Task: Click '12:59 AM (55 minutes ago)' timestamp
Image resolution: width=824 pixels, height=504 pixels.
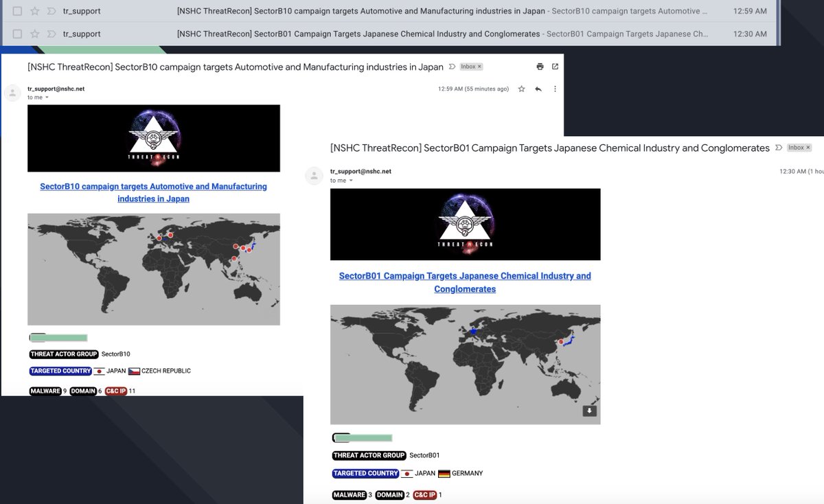Action: 474,89
